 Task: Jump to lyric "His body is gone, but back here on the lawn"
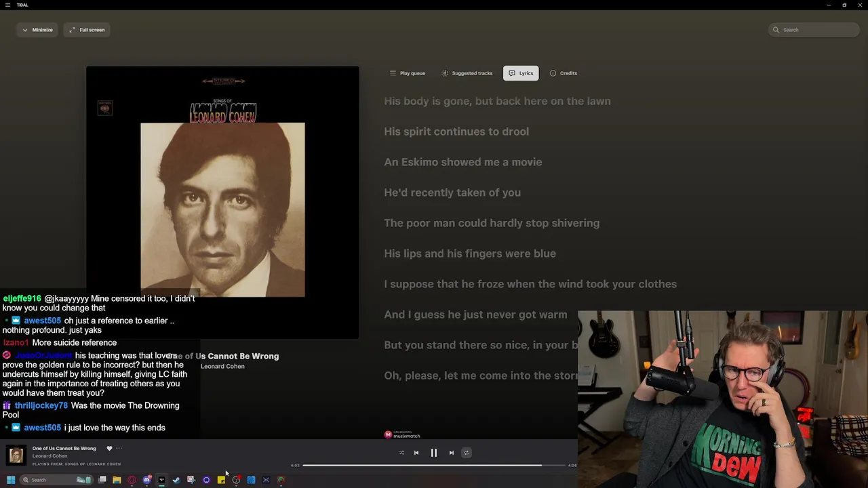497,101
